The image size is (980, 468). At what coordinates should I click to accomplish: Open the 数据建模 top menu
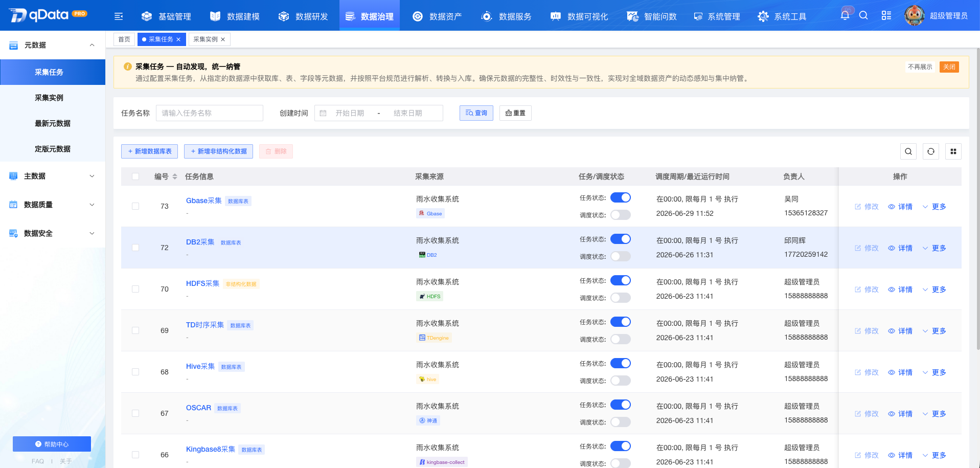click(x=235, y=16)
